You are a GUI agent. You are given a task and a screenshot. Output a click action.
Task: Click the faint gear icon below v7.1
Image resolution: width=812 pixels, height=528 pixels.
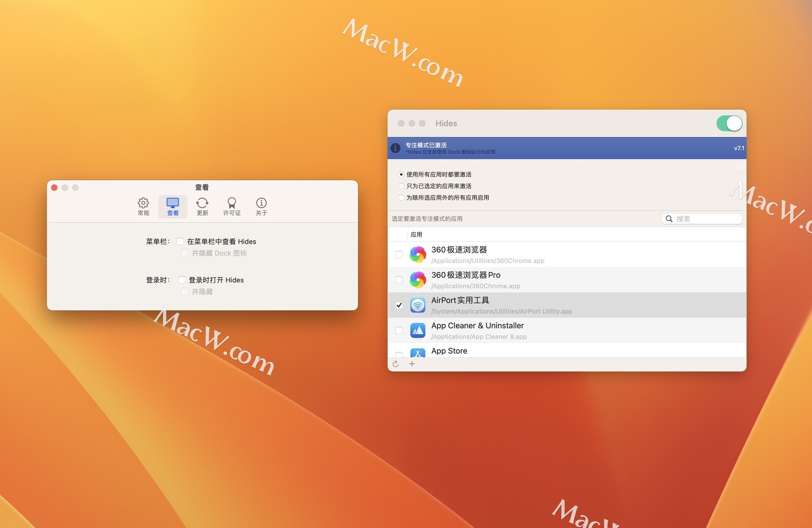tap(739, 166)
